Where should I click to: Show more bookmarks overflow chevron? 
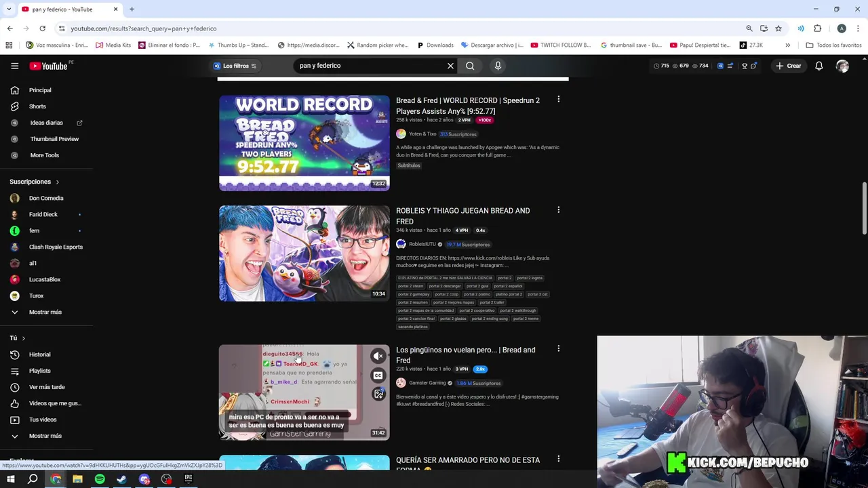click(787, 45)
